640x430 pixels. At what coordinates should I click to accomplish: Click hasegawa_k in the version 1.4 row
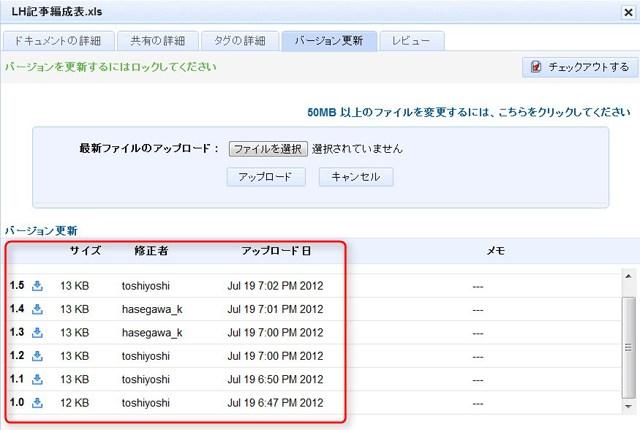click(x=152, y=310)
